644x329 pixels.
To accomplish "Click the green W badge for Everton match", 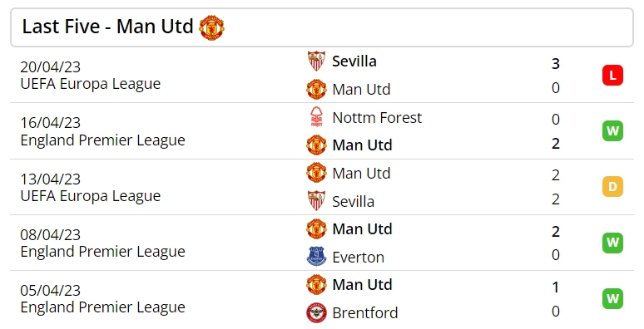I will click(612, 243).
